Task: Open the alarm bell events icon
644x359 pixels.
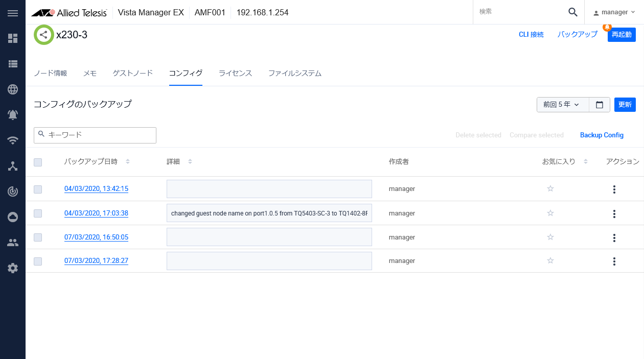Action: pyautogui.click(x=13, y=115)
